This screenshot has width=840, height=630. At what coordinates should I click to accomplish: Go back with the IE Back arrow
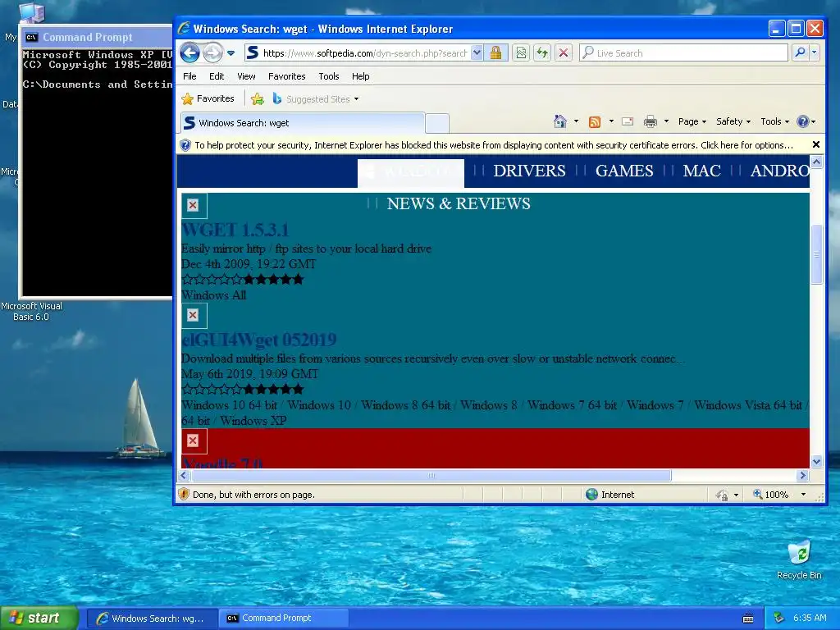point(189,52)
